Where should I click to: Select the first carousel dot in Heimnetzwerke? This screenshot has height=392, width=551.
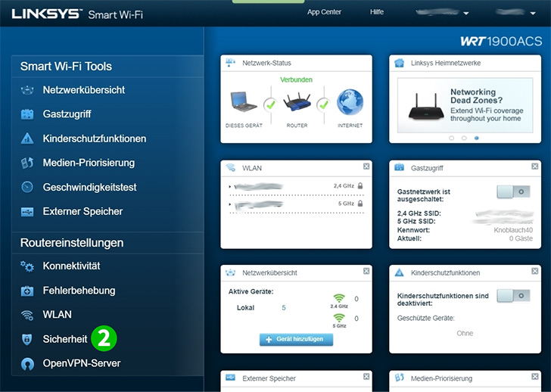(452, 138)
